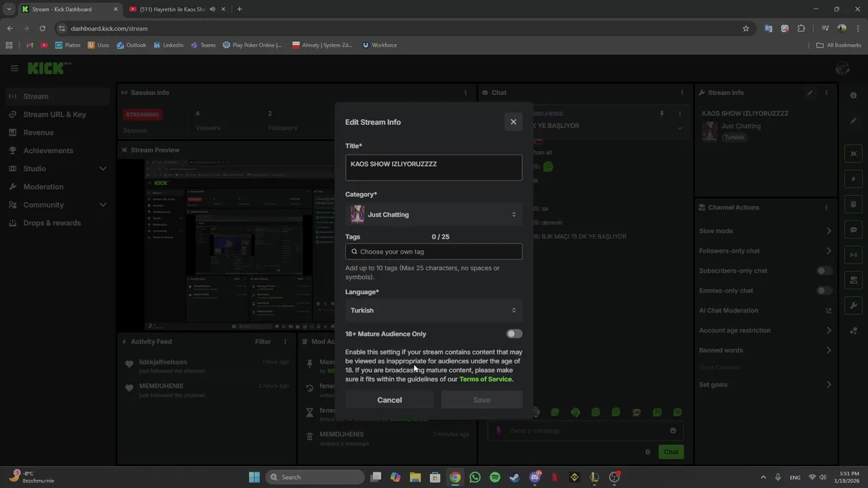
Task: Click the speech bubble icon in right rail
Action: pos(854,230)
